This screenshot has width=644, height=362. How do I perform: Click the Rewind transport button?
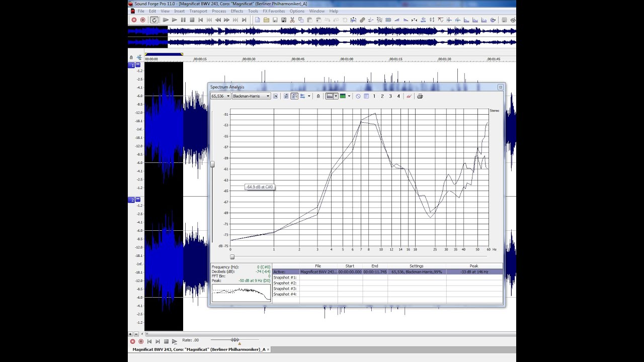[218, 20]
